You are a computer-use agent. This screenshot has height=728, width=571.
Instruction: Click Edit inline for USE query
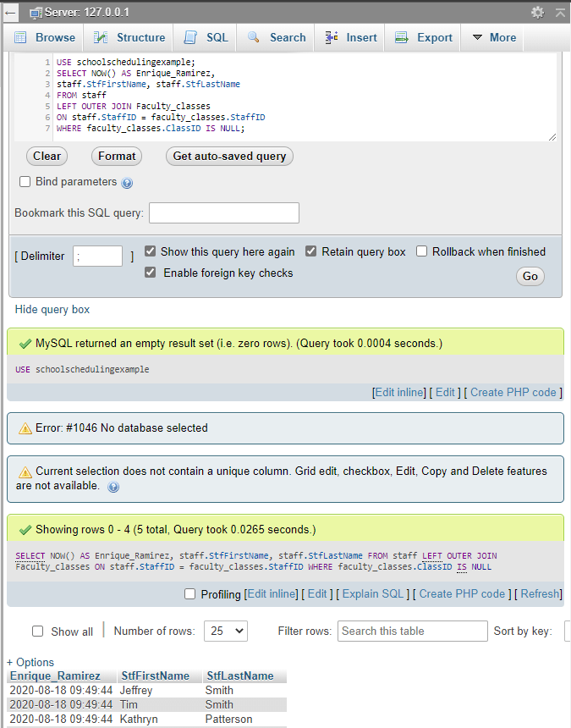click(399, 392)
